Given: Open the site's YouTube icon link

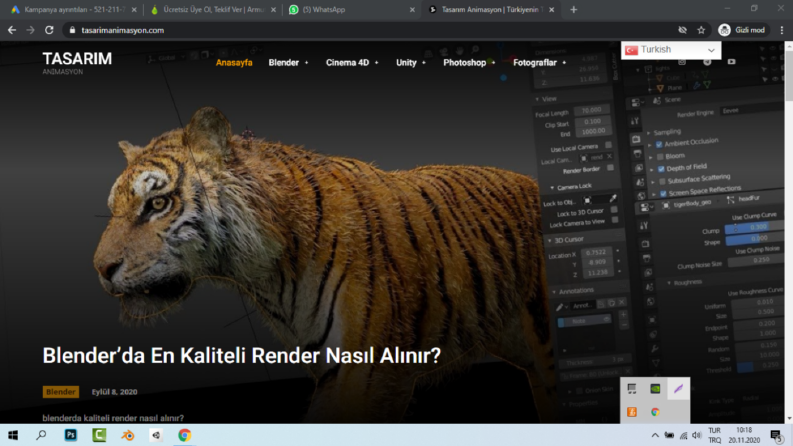Looking at the screenshot, I should click(x=731, y=62).
